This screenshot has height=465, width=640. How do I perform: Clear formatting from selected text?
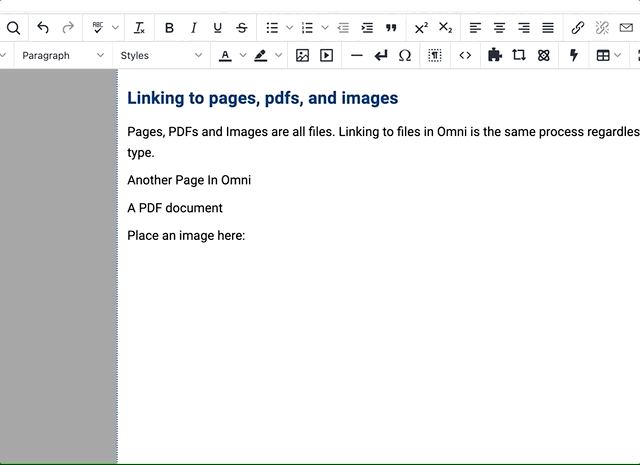click(139, 28)
